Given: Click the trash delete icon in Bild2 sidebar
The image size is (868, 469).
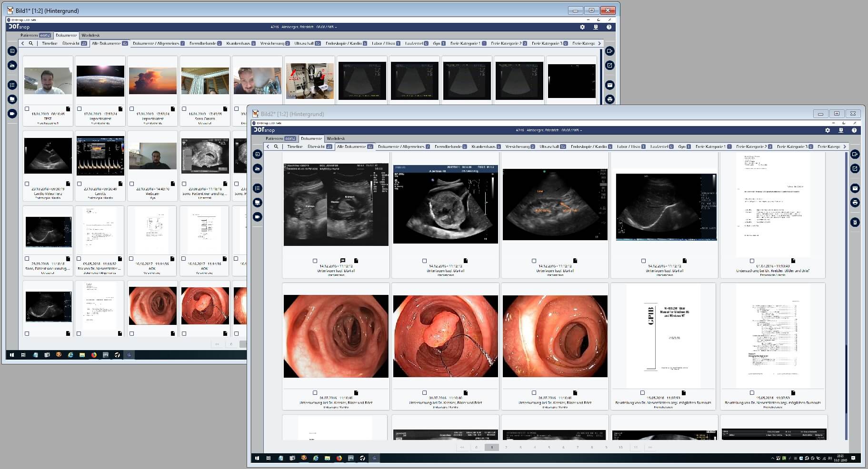Looking at the screenshot, I should click(x=855, y=222).
